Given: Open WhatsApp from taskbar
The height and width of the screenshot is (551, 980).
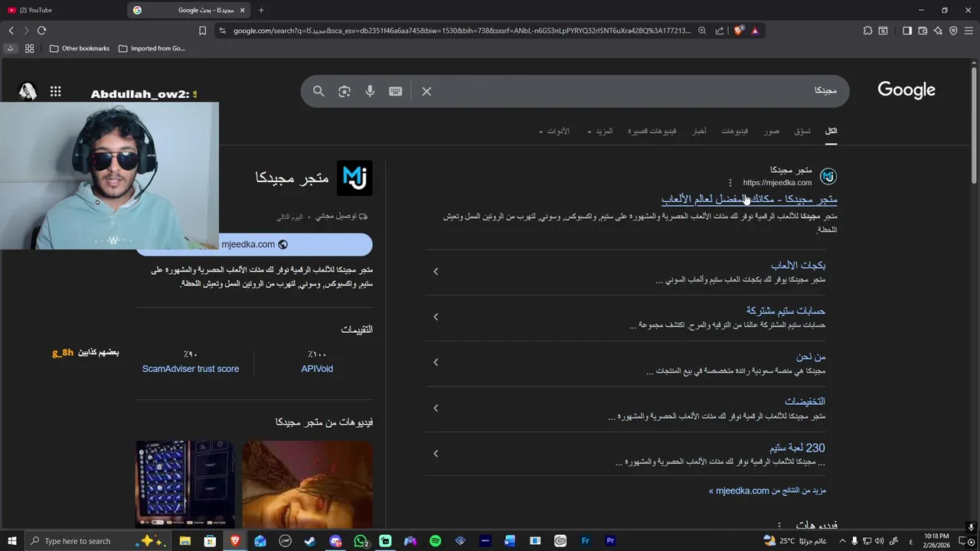Looking at the screenshot, I should (361, 541).
